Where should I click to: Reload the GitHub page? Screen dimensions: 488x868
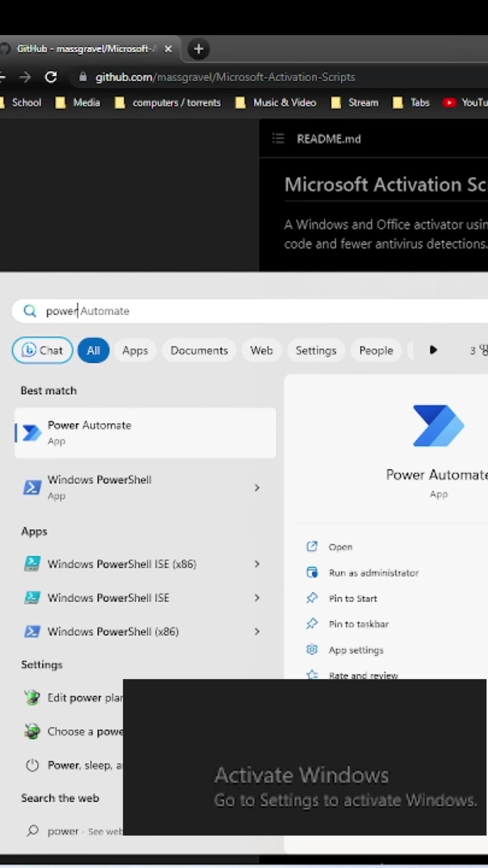pos(51,77)
